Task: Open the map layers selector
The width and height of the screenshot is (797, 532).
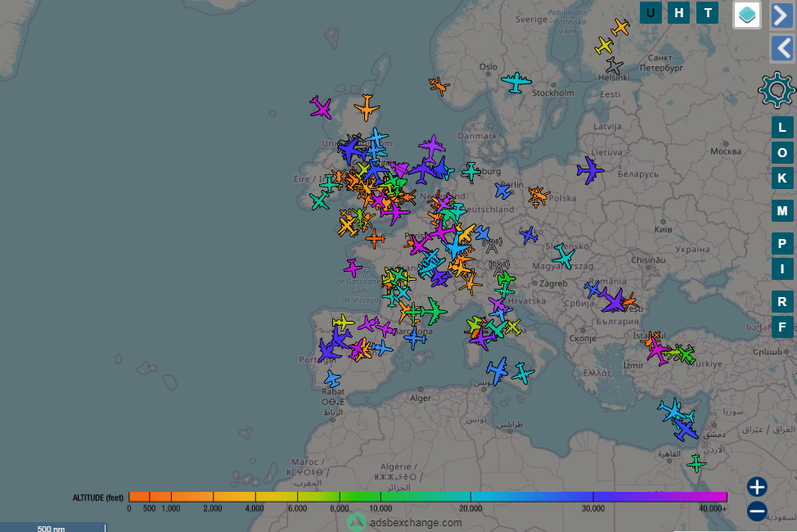Action: (747, 14)
